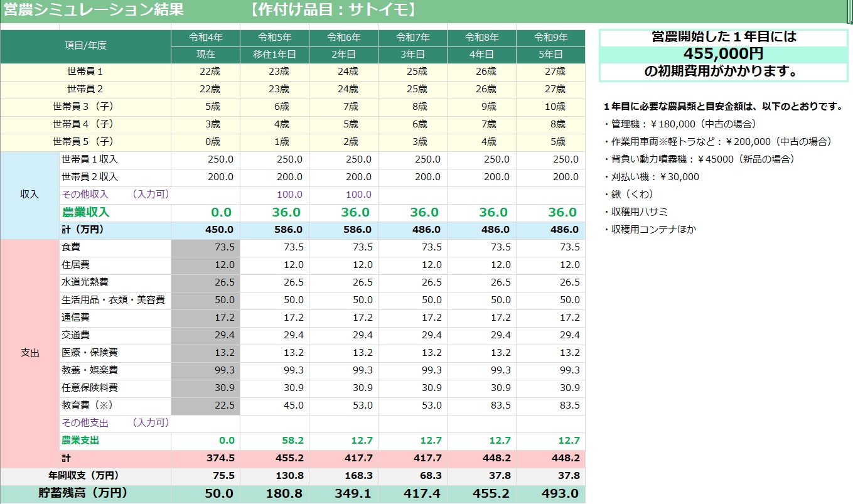
Task: Click the 教育費 83.5 cell under 令和9年
Action: coord(550,405)
